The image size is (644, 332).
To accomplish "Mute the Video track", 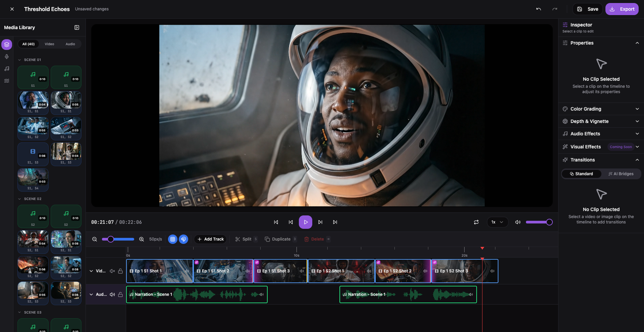I will click(112, 271).
